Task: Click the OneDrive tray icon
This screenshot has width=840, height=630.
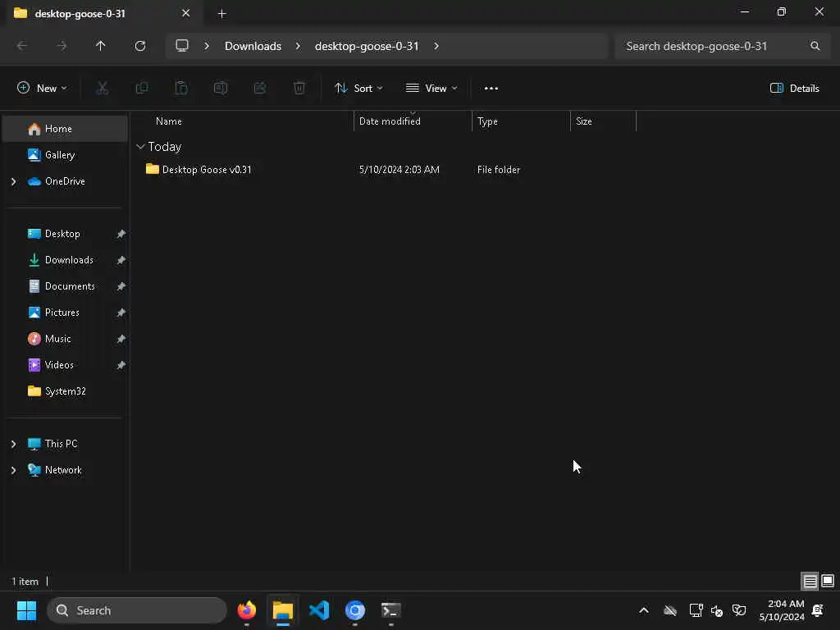Action: pyautogui.click(x=670, y=610)
